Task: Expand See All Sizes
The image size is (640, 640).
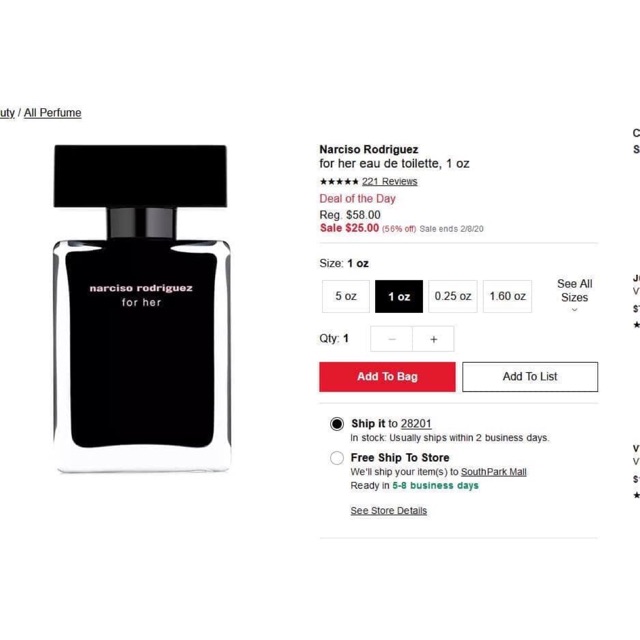Action: pos(574,296)
